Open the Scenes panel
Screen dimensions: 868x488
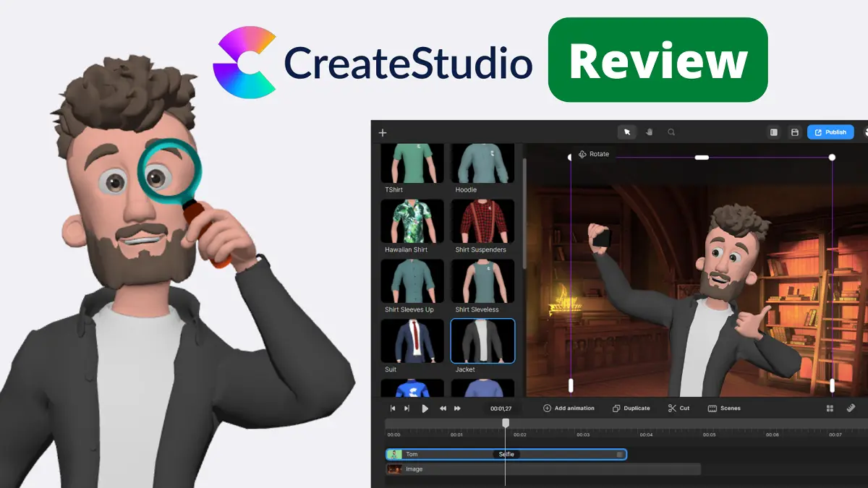coord(726,408)
